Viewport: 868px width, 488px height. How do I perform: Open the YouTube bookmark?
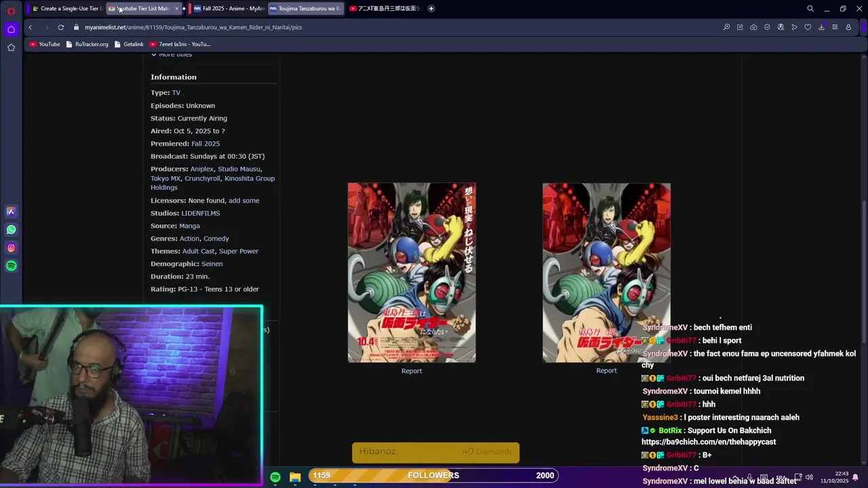(x=45, y=44)
